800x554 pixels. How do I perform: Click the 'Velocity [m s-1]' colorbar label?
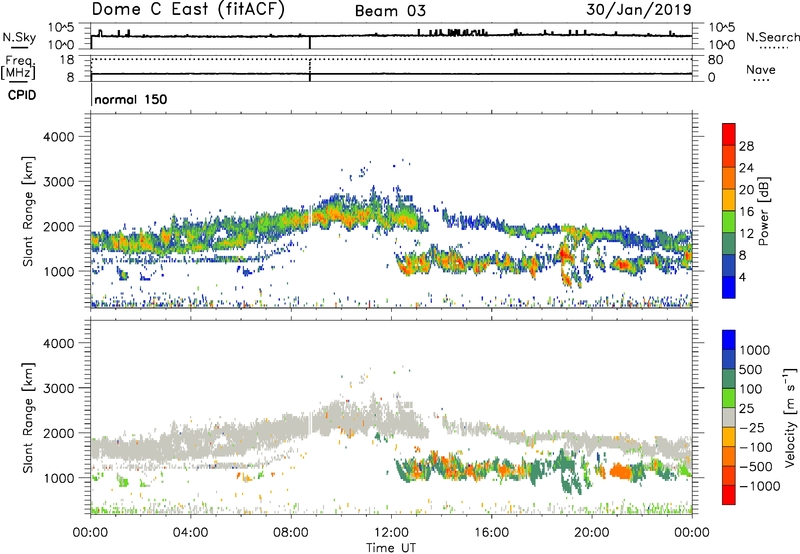[x=789, y=417]
